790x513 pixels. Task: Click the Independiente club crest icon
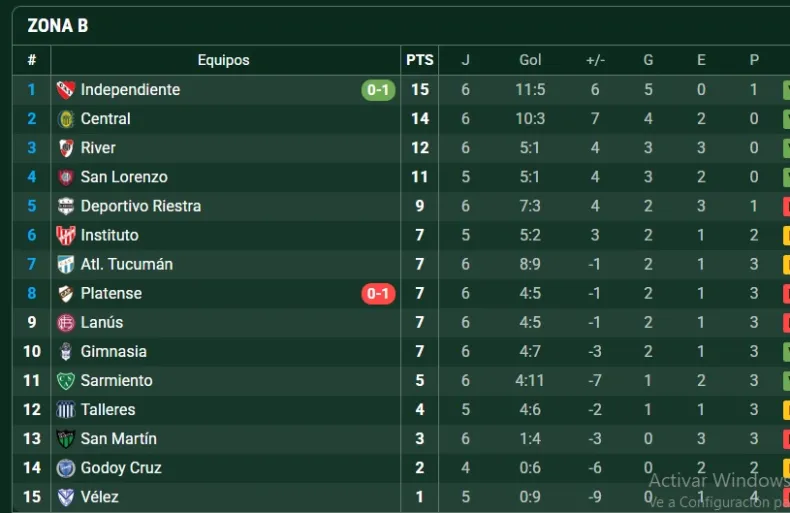coord(66,90)
